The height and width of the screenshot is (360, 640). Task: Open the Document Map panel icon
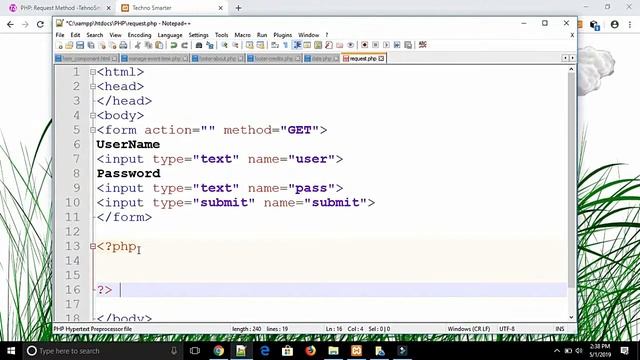(x=317, y=45)
